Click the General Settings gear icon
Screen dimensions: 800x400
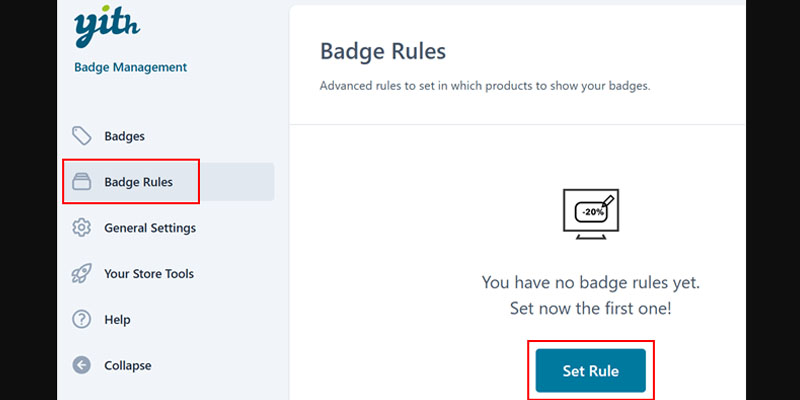point(82,228)
